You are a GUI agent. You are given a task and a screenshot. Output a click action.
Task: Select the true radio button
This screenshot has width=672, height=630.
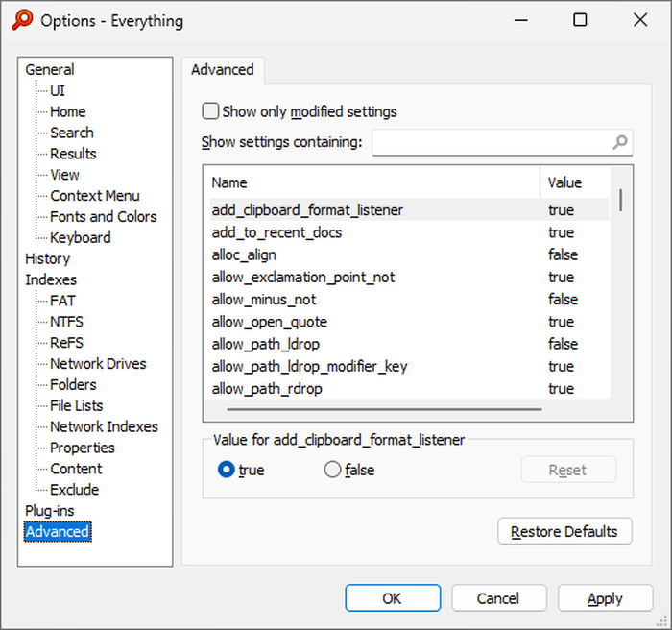click(226, 470)
